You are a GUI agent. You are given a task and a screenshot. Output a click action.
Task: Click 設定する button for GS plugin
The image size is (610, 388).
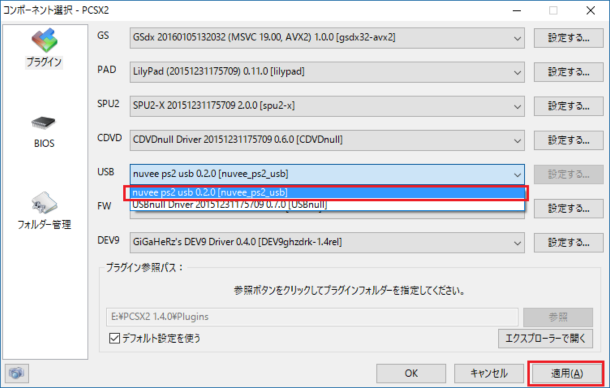tap(568, 38)
